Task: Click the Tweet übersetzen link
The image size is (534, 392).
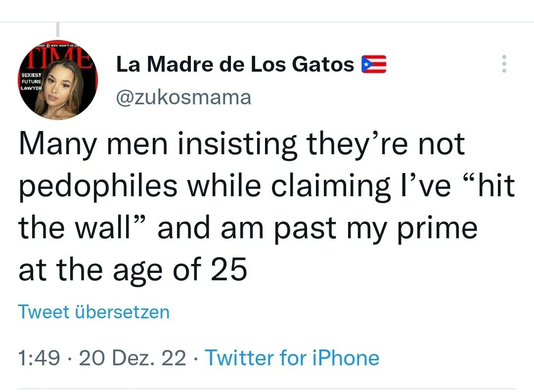Action: pos(93,312)
